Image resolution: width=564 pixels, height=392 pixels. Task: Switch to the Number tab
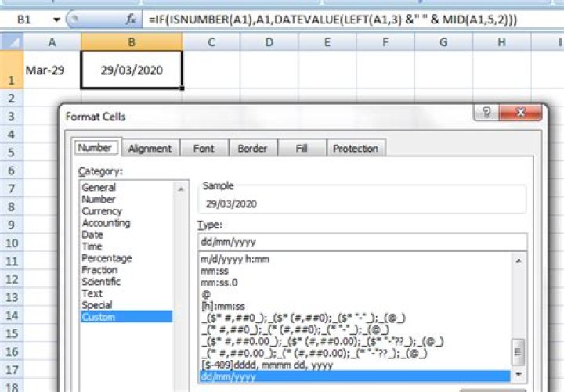[x=95, y=148]
